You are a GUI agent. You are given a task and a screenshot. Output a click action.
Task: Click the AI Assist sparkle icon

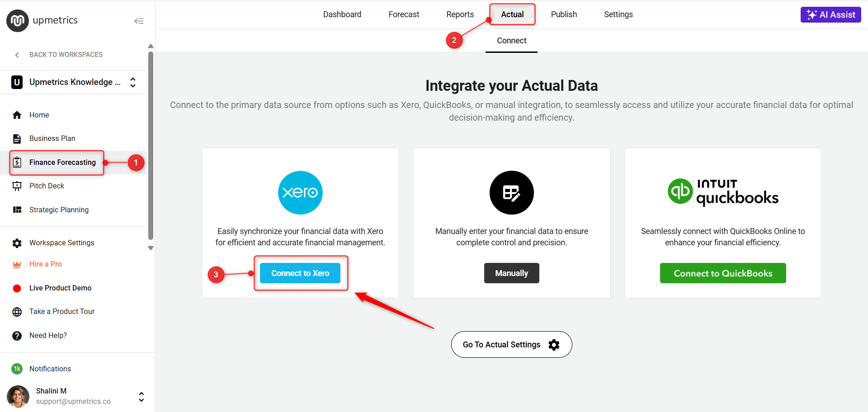[811, 14]
